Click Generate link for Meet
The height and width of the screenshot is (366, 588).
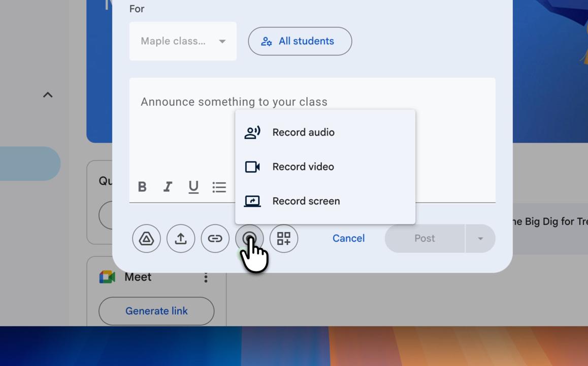click(x=156, y=311)
